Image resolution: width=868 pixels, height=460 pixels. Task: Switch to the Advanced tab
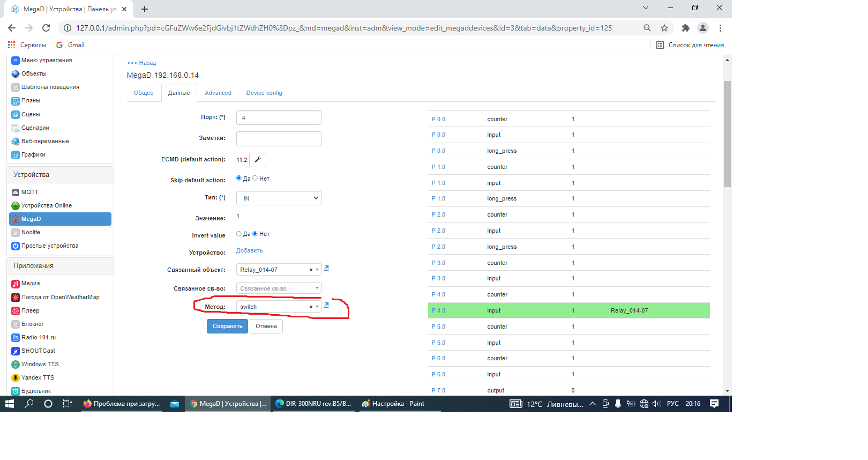point(218,93)
